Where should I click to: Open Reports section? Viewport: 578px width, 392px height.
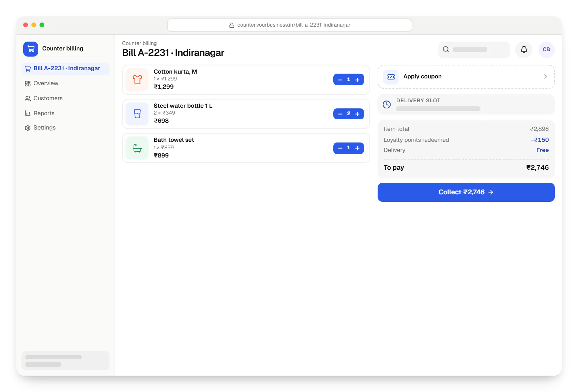[65, 113]
